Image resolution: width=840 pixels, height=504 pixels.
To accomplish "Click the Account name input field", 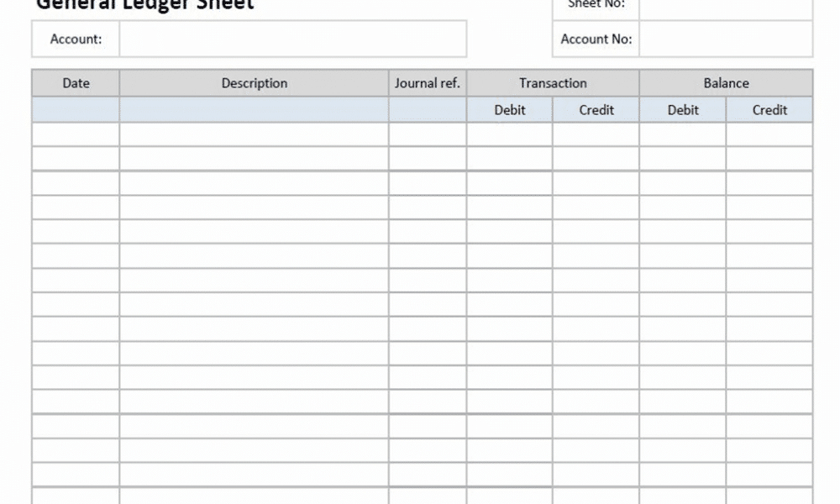I will [292, 39].
